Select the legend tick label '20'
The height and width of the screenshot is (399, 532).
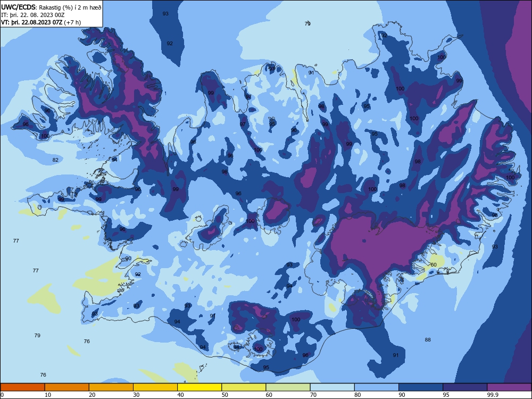(x=92, y=395)
